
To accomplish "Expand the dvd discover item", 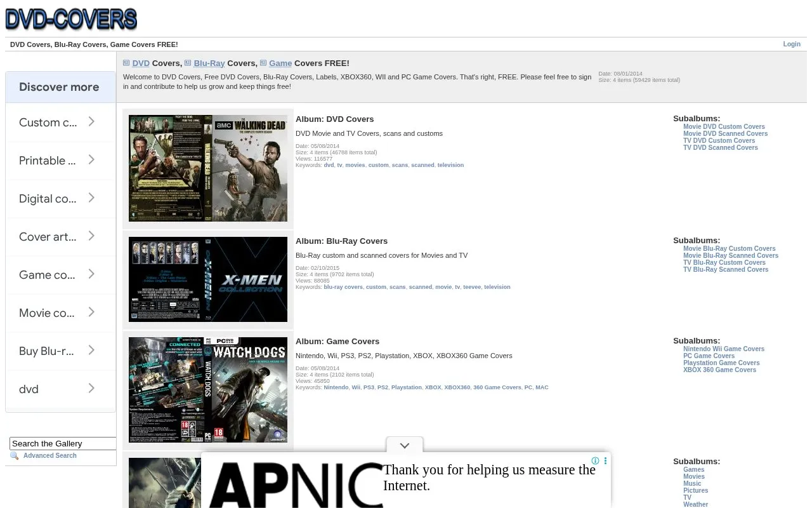I will pyautogui.click(x=60, y=389).
